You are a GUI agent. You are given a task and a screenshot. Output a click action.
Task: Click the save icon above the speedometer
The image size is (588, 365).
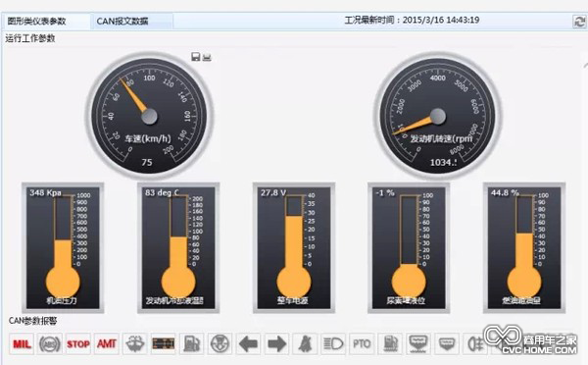click(195, 57)
